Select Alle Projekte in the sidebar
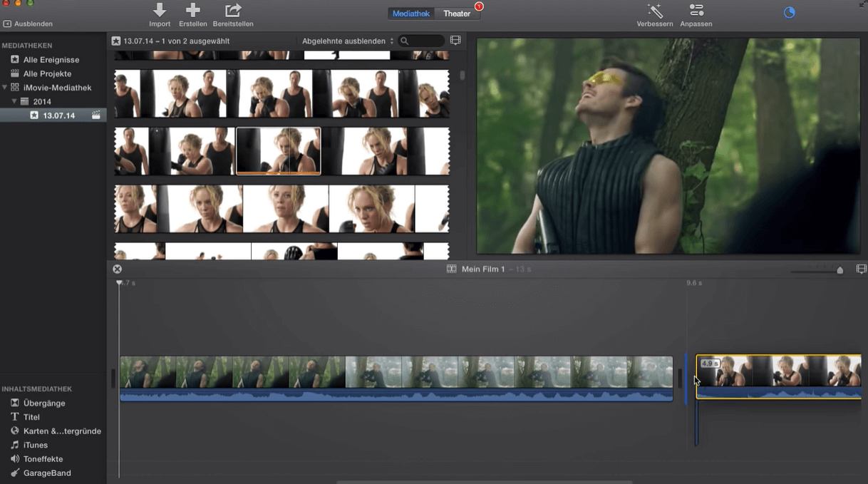The width and height of the screenshot is (868, 484). tap(47, 73)
